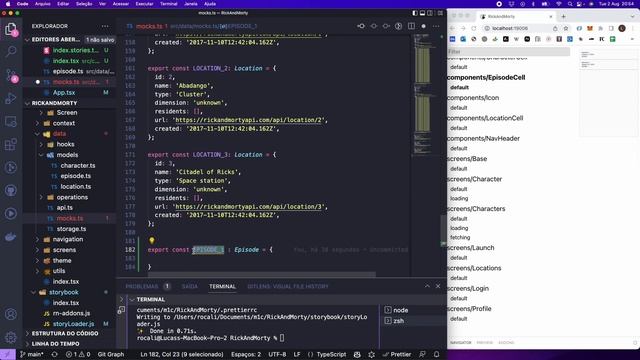
Task: Show errors and warnings count
Action: pos(78,354)
